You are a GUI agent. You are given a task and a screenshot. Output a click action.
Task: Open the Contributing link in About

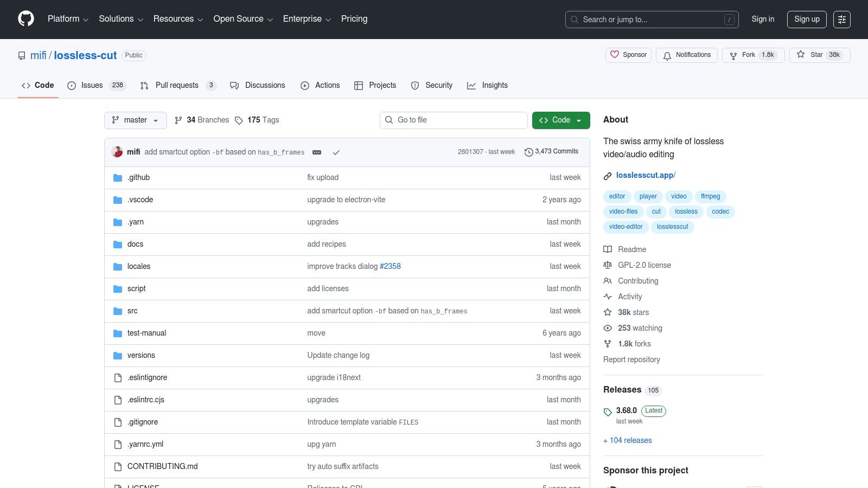click(x=638, y=281)
